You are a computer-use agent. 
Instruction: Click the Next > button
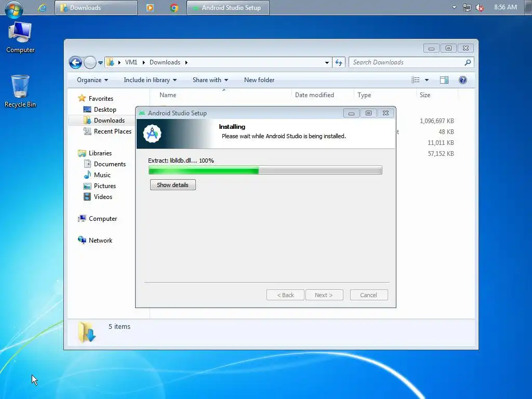click(x=324, y=295)
